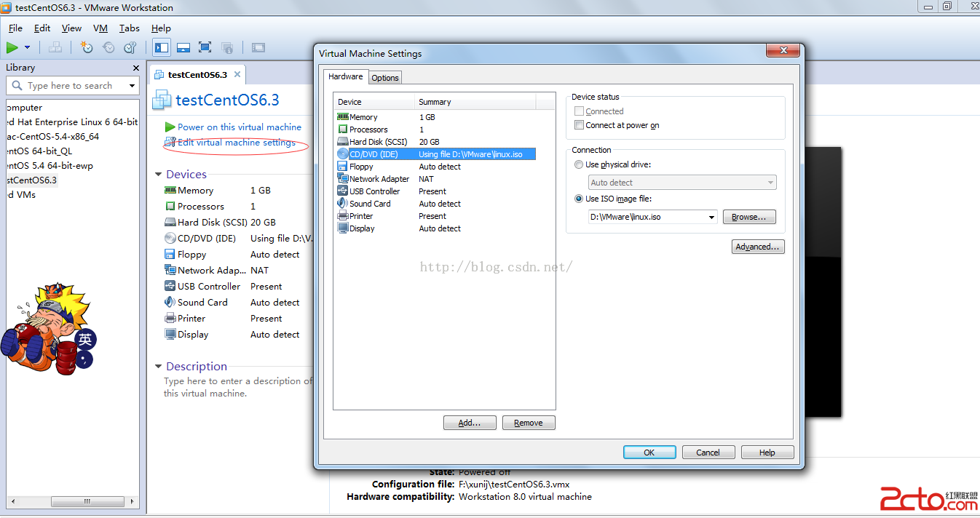Toggle the thumbnail bar toolbar icon
This screenshot has width=980, height=518.
(183, 48)
